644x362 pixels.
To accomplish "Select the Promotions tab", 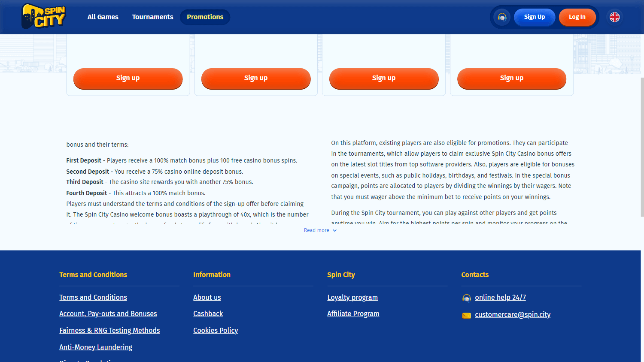I will (x=205, y=17).
